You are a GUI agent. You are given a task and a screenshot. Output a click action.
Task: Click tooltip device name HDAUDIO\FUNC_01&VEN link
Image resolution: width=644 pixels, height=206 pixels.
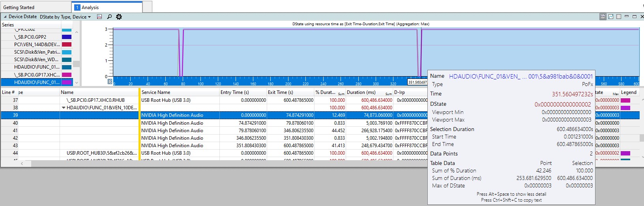coord(521,76)
